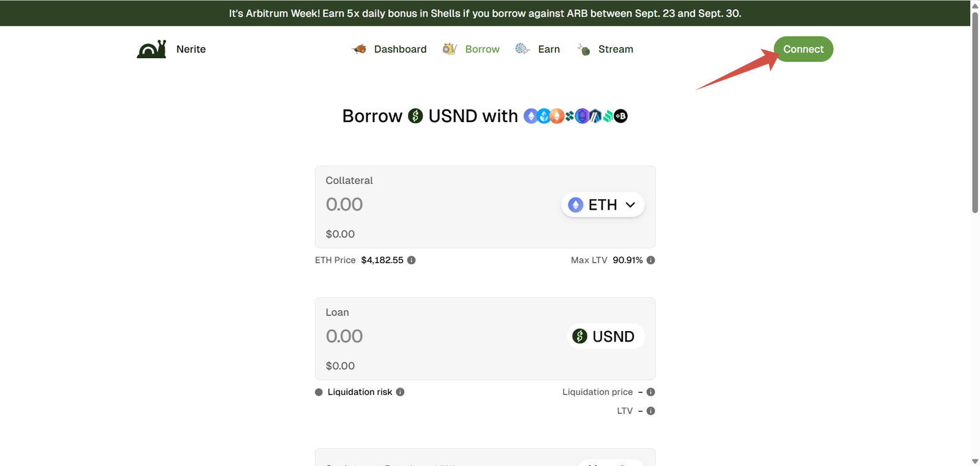The height and width of the screenshot is (466, 980).
Task: Open the Earn navigation tab
Action: (x=548, y=49)
